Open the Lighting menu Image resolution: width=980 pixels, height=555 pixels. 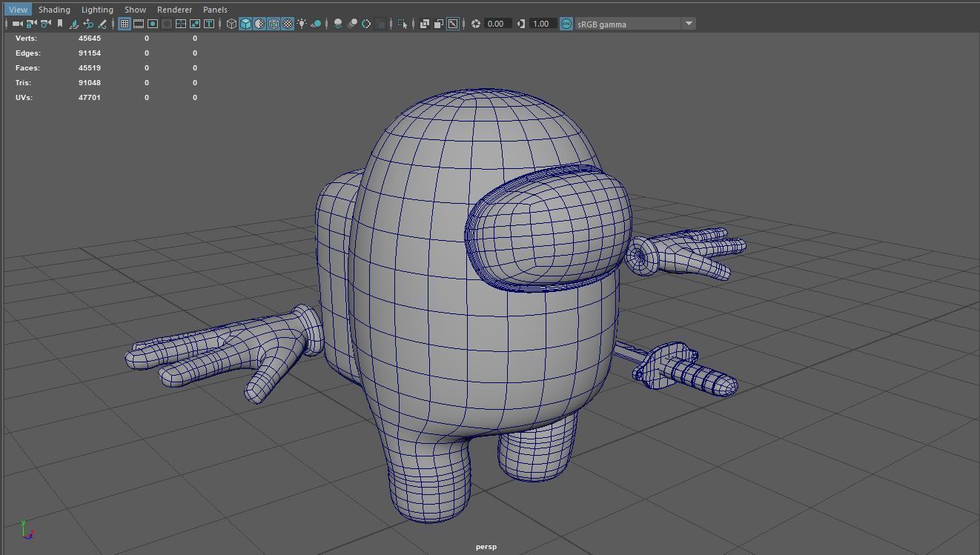point(97,10)
